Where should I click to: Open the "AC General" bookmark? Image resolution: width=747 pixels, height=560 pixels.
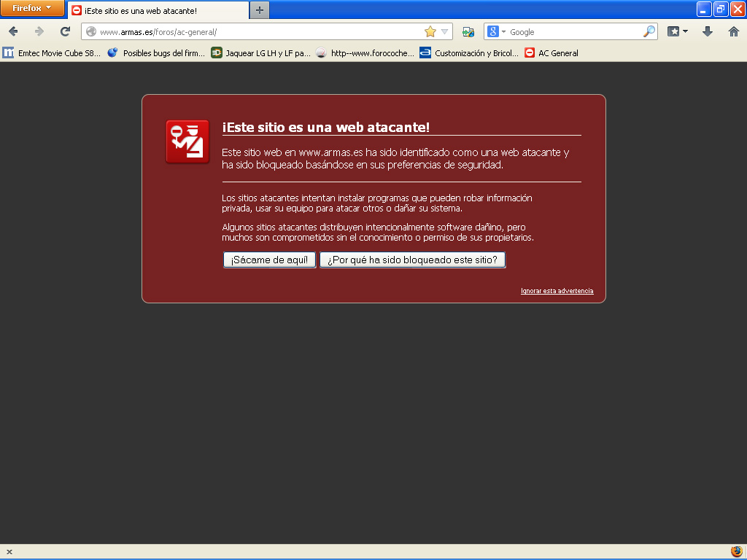551,53
